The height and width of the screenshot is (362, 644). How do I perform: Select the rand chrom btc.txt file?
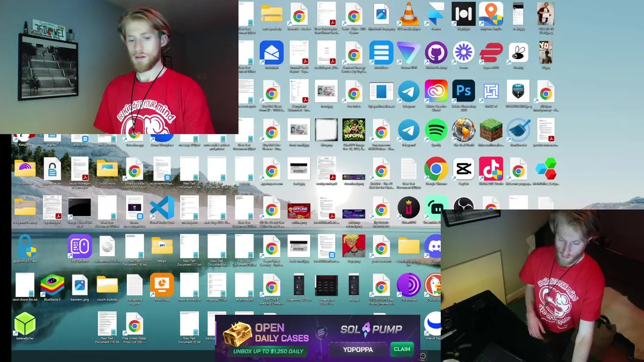(x=25, y=286)
